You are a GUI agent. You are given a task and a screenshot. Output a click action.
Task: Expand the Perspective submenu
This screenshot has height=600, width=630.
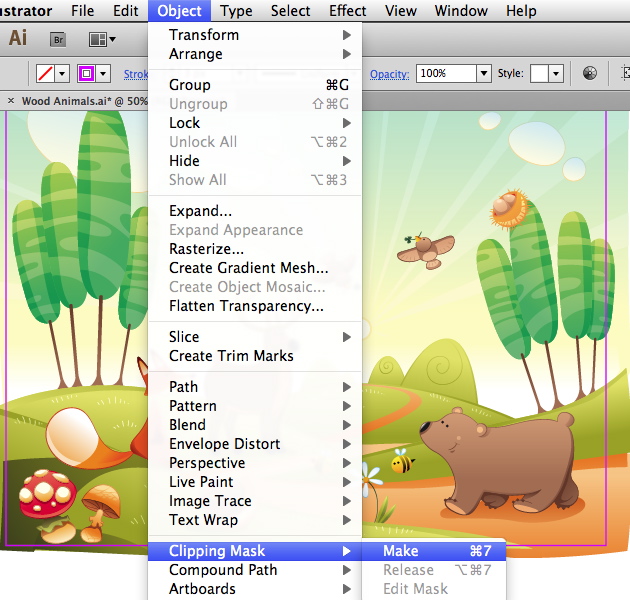255,463
